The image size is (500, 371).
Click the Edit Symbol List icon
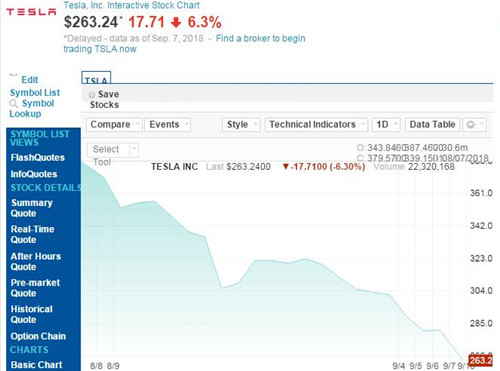13,75
